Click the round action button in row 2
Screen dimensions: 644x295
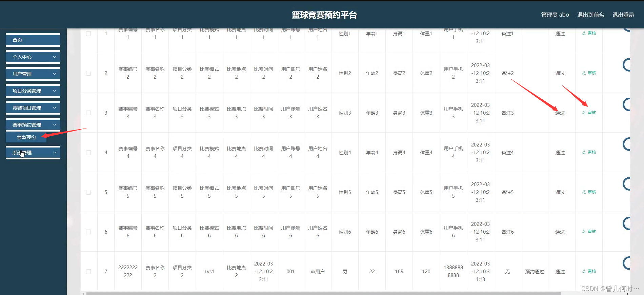click(x=627, y=64)
